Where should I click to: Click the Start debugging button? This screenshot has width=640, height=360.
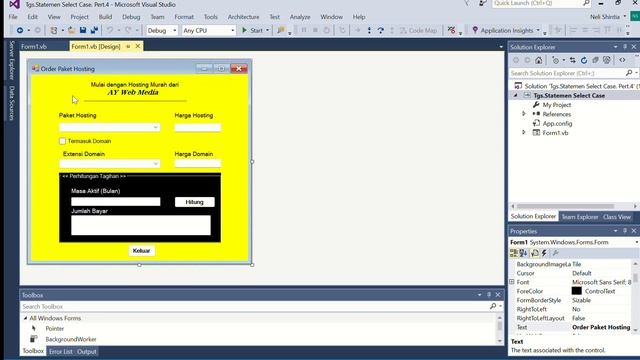point(253,30)
